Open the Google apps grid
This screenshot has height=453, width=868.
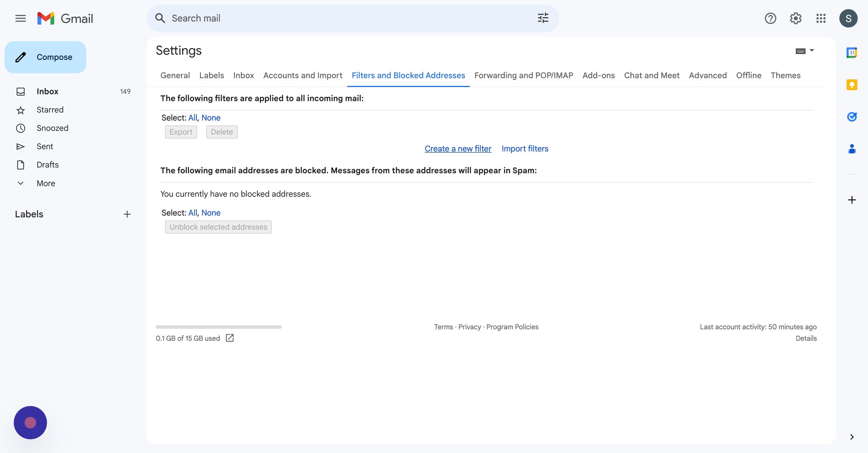(821, 18)
